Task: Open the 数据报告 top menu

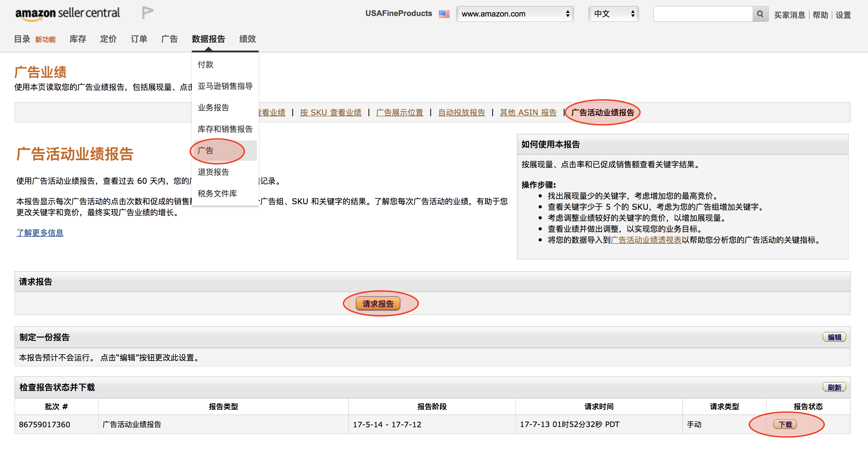Action: (x=208, y=39)
